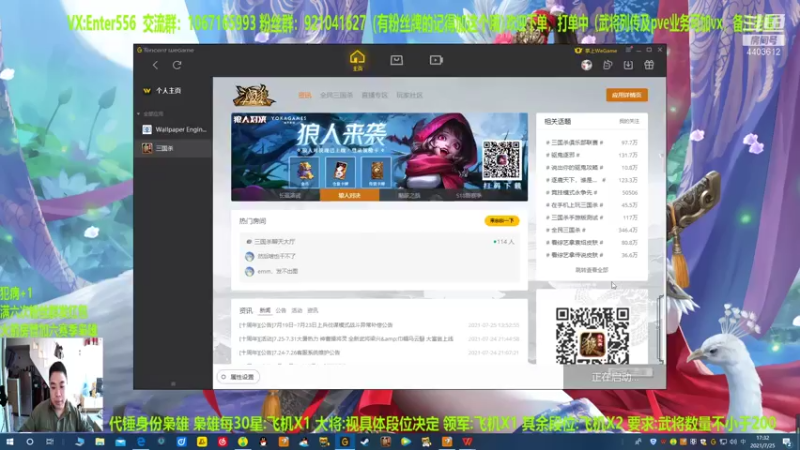Click the 我的关注 link in 相关话题

coord(629,121)
